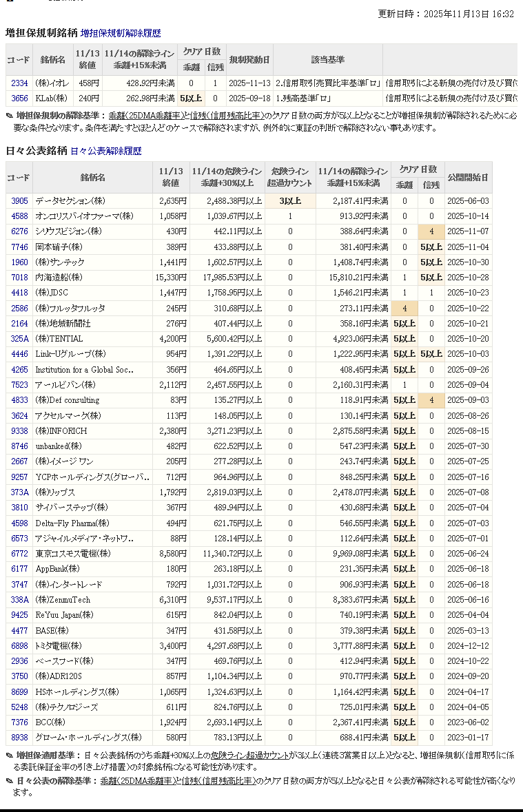
Task: Open code 8746 for unbanked
Action: click(x=19, y=446)
